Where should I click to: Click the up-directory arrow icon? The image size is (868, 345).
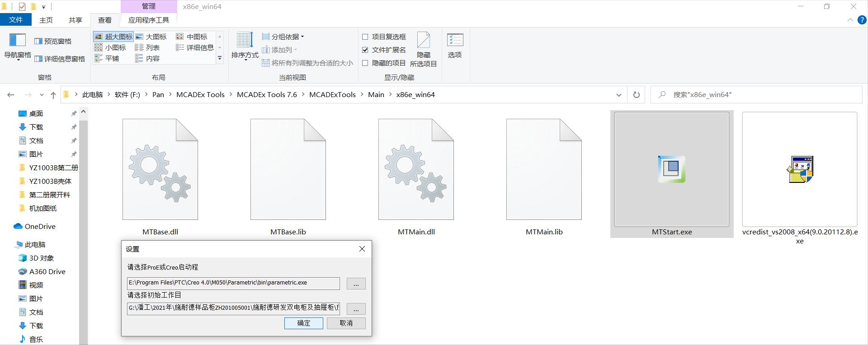click(x=53, y=95)
